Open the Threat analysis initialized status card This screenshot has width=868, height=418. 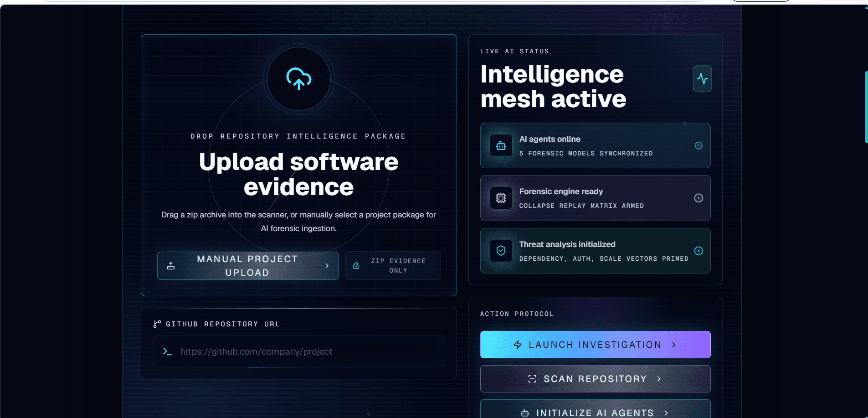(595, 251)
